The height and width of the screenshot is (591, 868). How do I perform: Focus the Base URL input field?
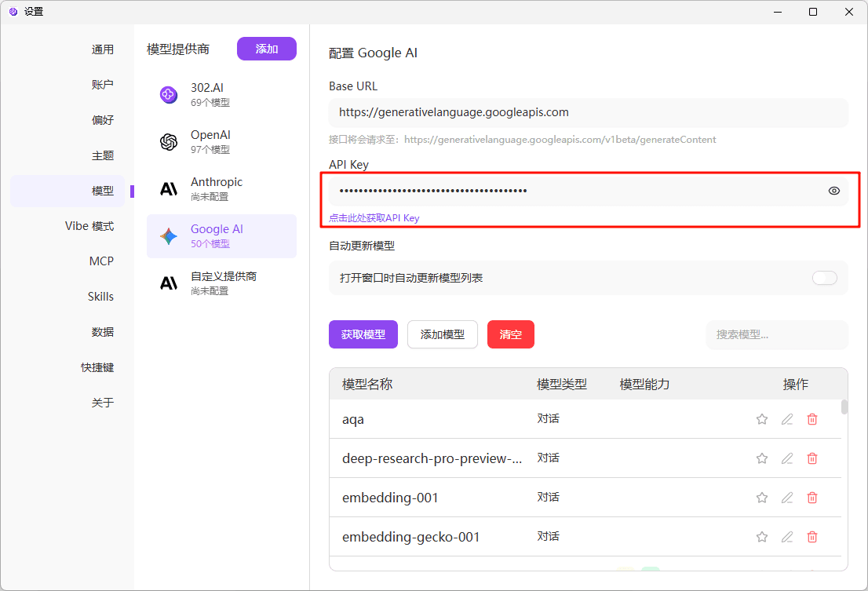(x=589, y=112)
